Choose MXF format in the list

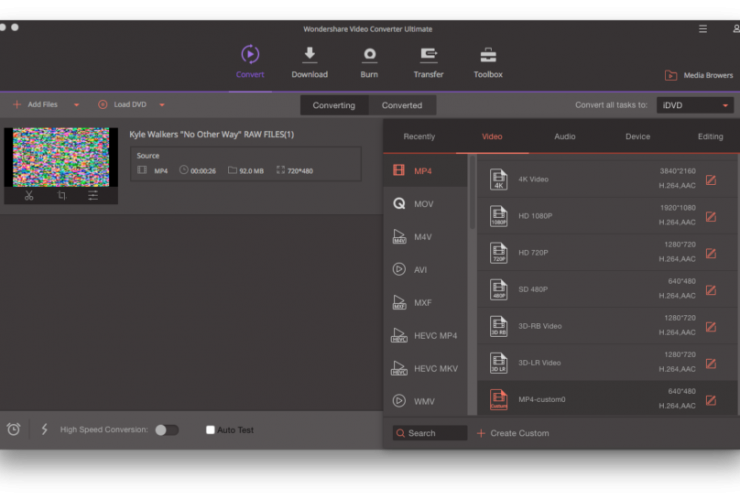point(425,303)
